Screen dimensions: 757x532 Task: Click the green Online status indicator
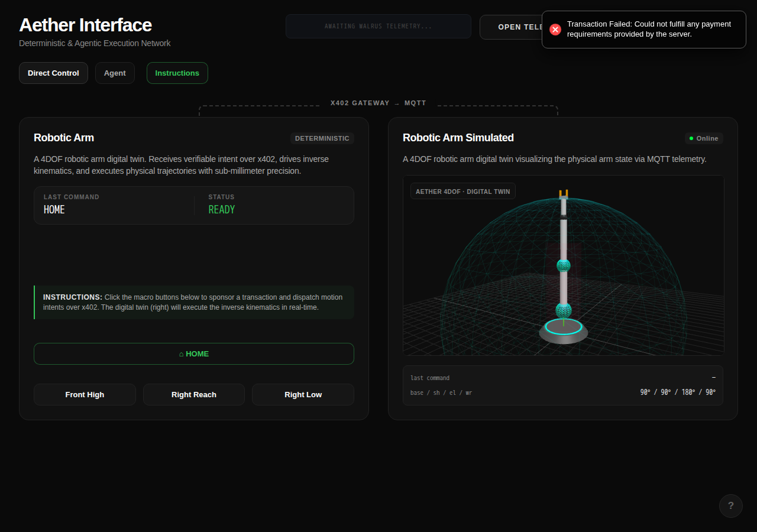(704, 138)
